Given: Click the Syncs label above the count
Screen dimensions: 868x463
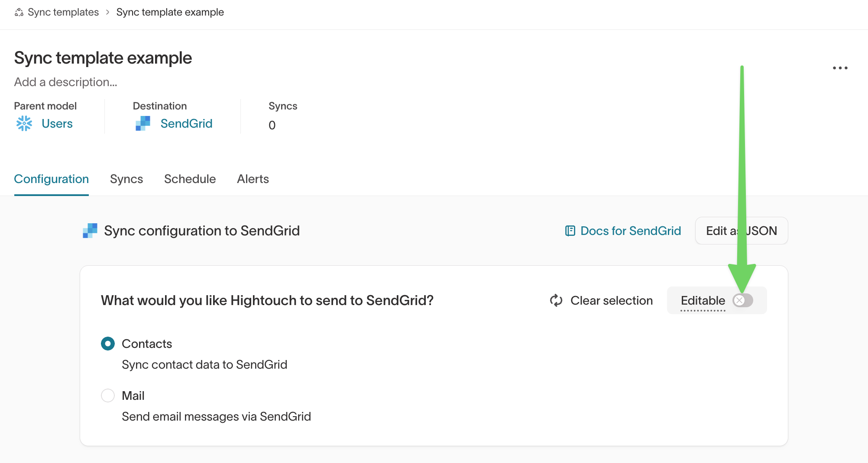Looking at the screenshot, I should (x=283, y=106).
